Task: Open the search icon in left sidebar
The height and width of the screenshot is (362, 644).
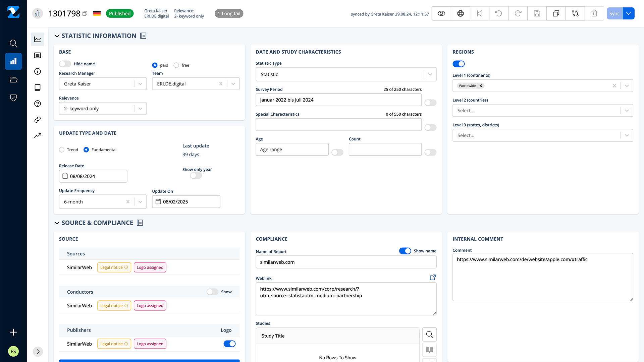Action: click(x=13, y=43)
